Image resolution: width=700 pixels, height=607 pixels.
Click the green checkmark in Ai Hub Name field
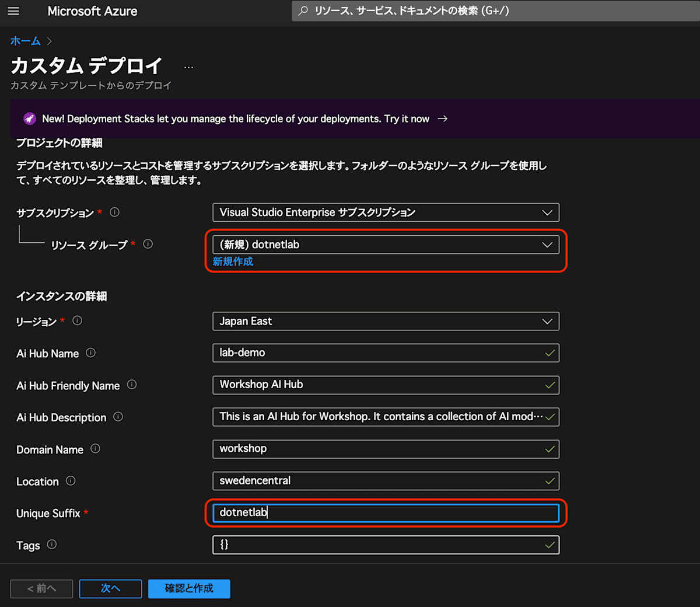coord(549,353)
